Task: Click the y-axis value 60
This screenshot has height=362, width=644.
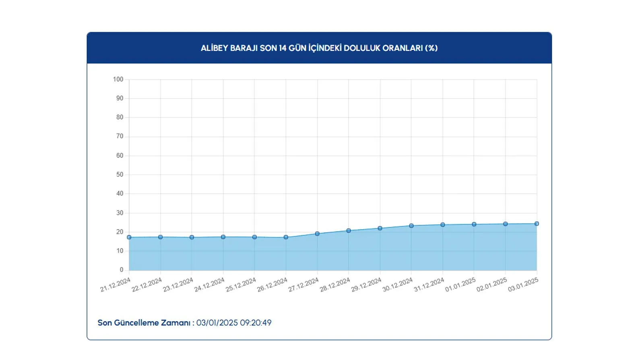Action: coord(120,155)
